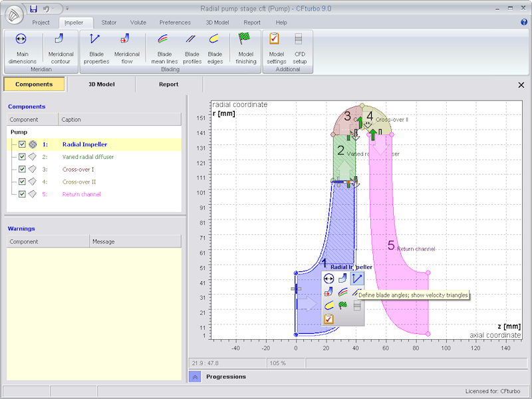Open Model finishing in the ribbon
The width and height of the screenshot is (532, 399).
(x=245, y=49)
